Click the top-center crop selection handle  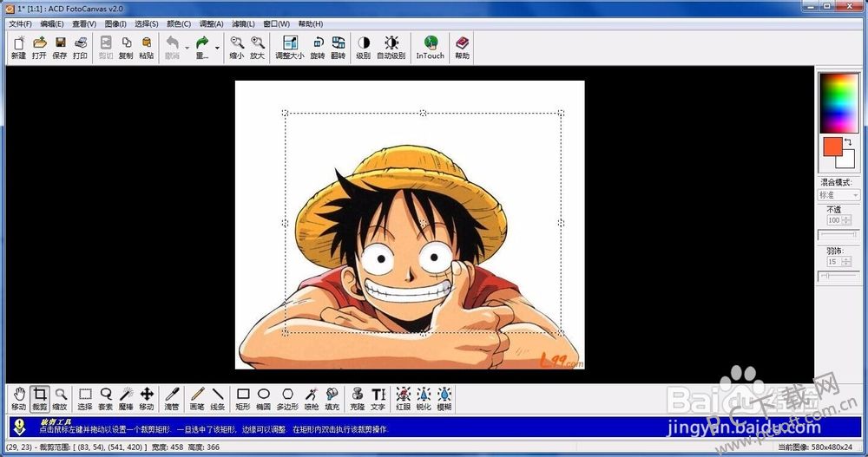[423, 113]
